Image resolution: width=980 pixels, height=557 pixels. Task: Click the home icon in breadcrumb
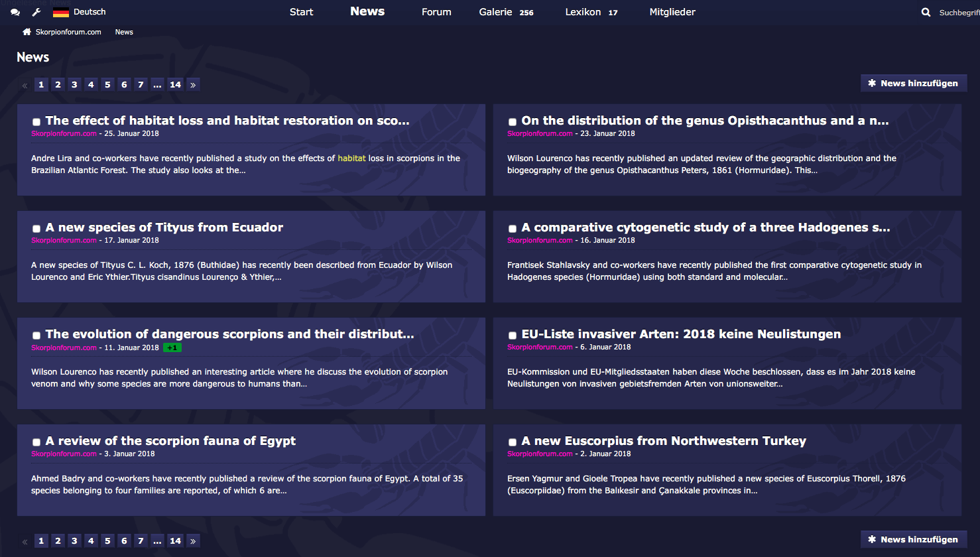[x=27, y=32]
